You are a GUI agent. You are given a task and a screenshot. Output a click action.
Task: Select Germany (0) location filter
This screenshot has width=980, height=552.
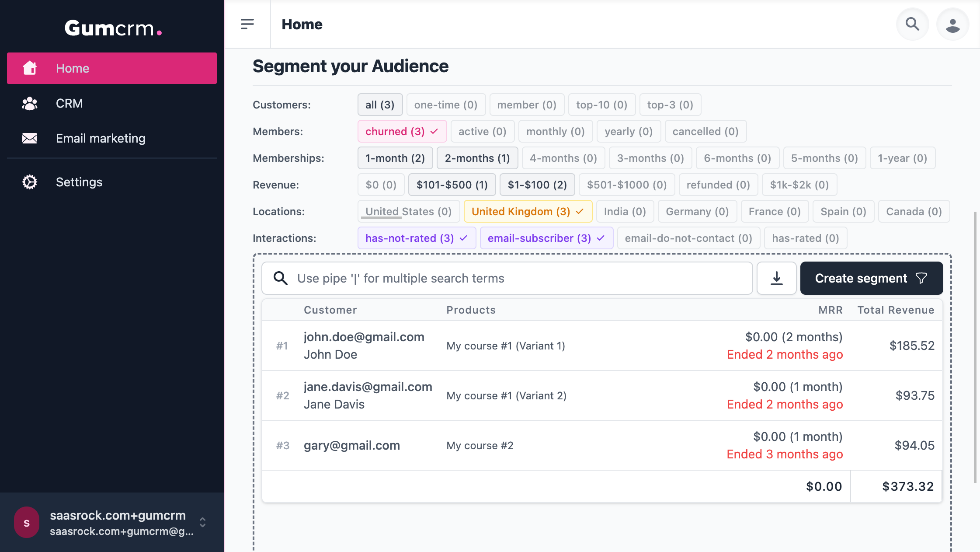[698, 211]
